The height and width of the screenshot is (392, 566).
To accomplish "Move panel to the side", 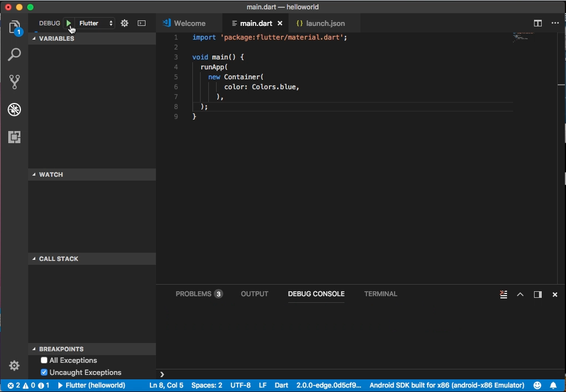I will 538,294.
